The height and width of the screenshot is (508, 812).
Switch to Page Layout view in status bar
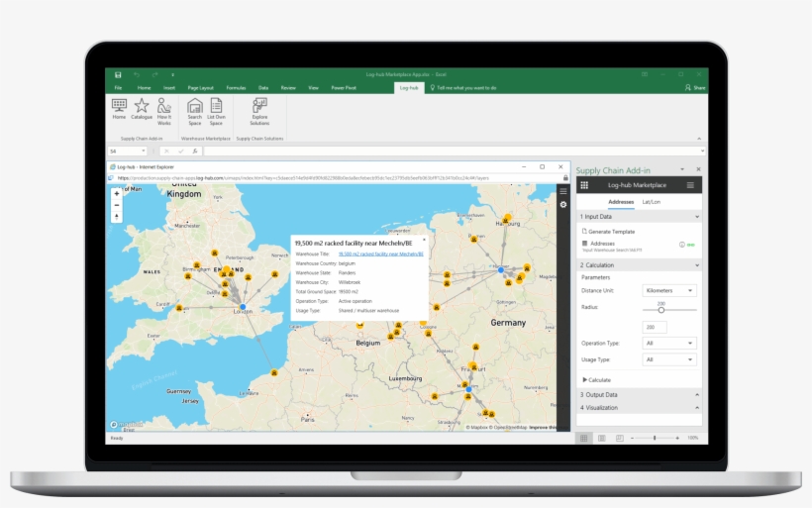point(602,438)
